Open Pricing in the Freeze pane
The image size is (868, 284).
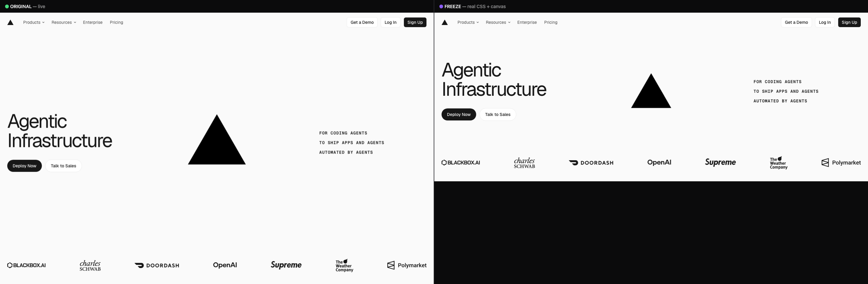pyautogui.click(x=550, y=22)
